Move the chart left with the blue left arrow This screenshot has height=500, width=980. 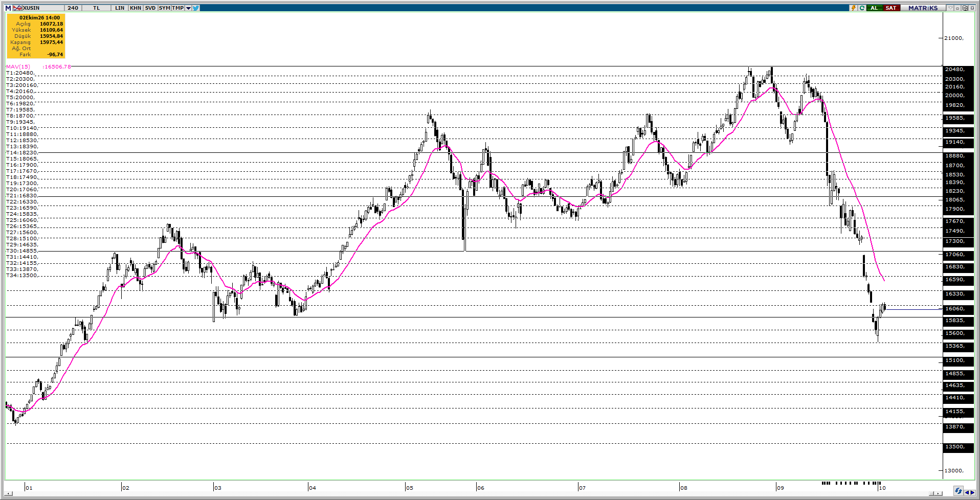pyautogui.click(x=967, y=493)
